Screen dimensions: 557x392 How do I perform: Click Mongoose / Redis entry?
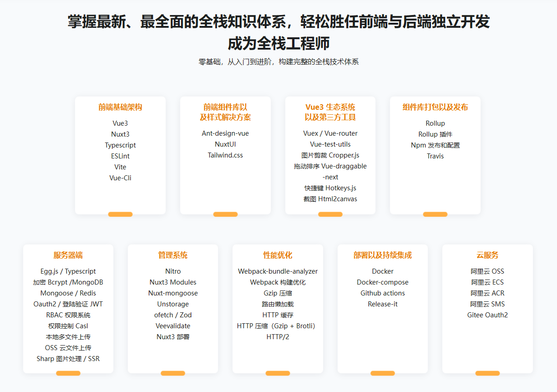tap(68, 293)
